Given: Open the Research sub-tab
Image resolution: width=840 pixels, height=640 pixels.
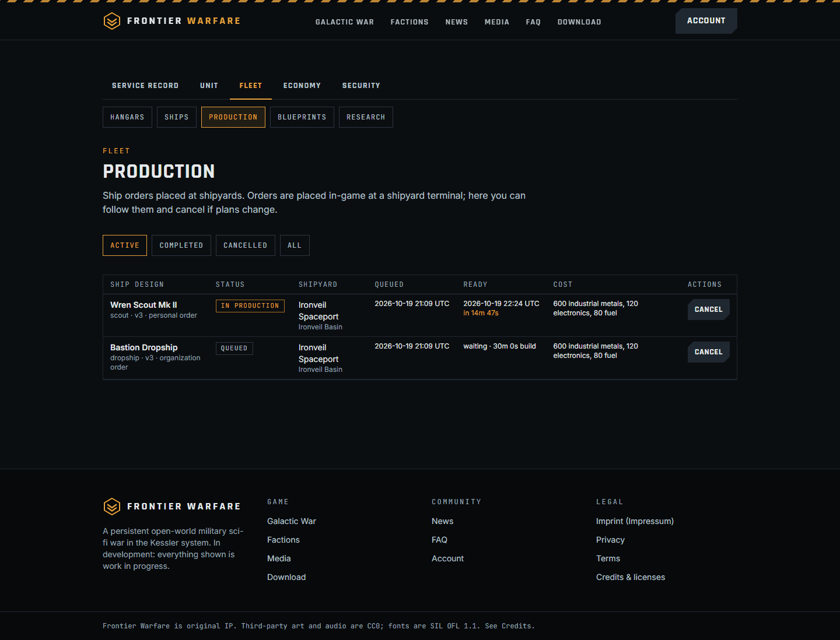Looking at the screenshot, I should (366, 117).
